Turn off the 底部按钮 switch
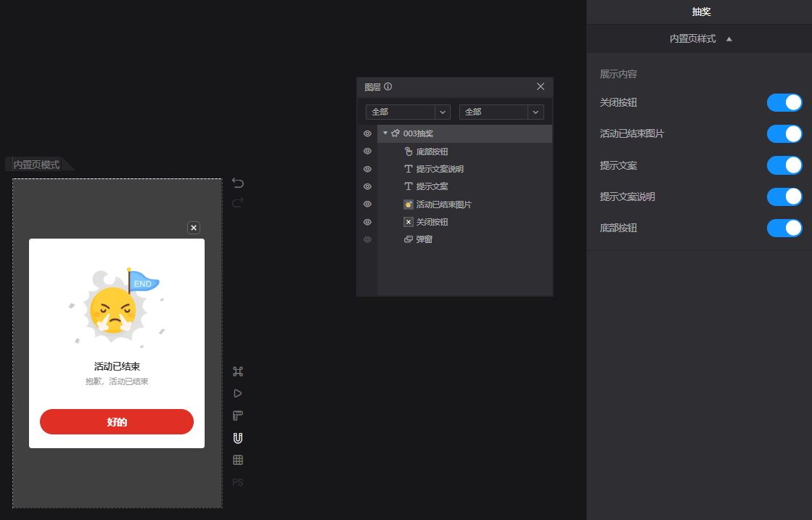812x520 pixels. pyautogui.click(x=784, y=228)
